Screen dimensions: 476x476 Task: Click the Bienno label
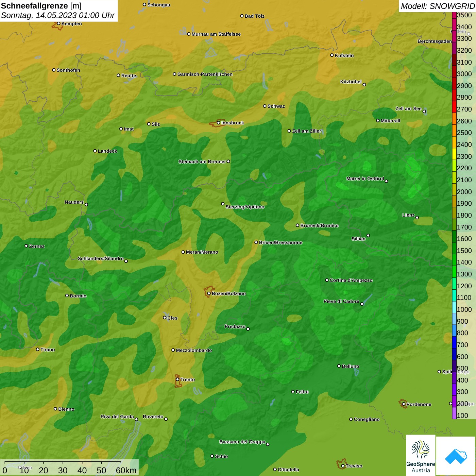pos(66,409)
